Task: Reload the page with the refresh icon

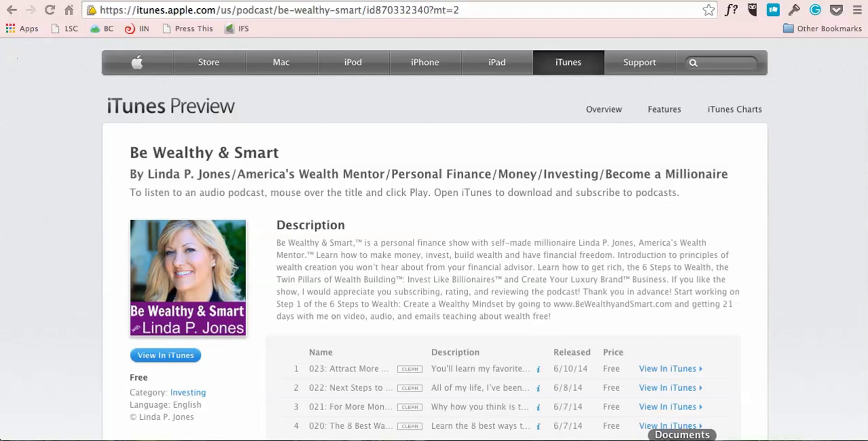Action: click(50, 10)
